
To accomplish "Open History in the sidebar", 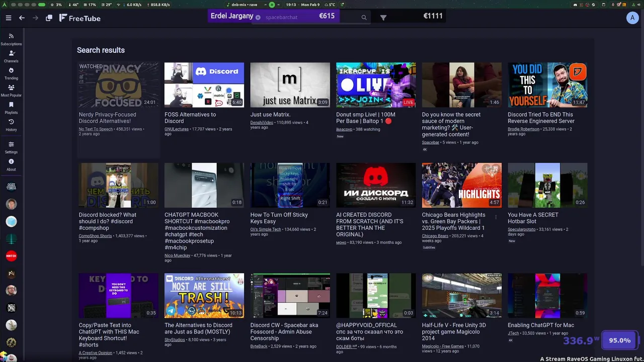I will pos(11,125).
